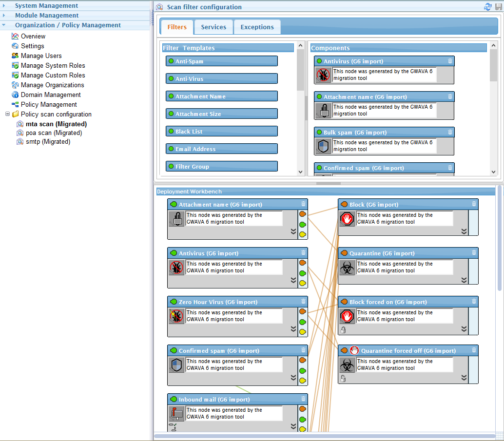The image size is (504, 441).
Task: Click trash icon on workbench Antivirus node
Action: 304,253
